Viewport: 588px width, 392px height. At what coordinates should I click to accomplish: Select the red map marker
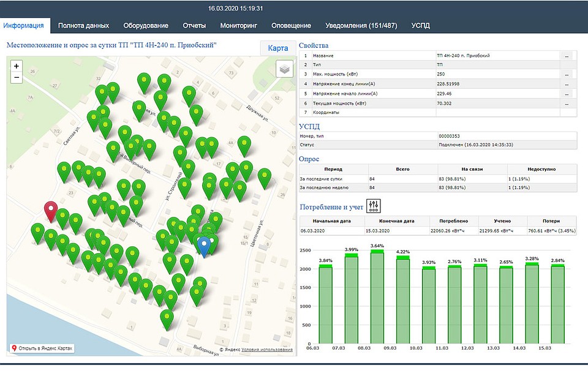(x=51, y=211)
